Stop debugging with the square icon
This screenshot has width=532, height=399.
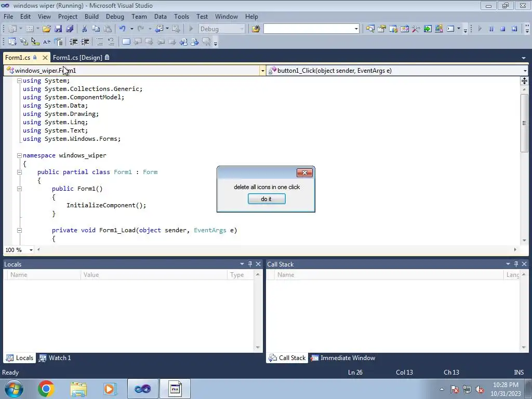(x=502, y=29)
